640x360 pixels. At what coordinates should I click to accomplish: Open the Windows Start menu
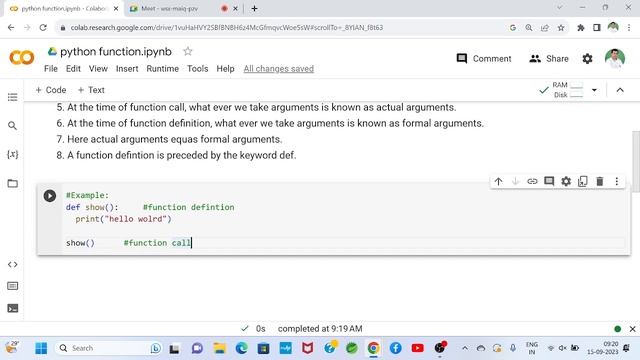coord(41,348)
